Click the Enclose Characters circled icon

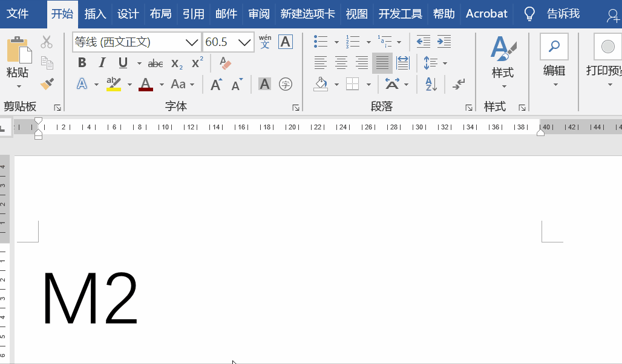[x=286, y=84]
